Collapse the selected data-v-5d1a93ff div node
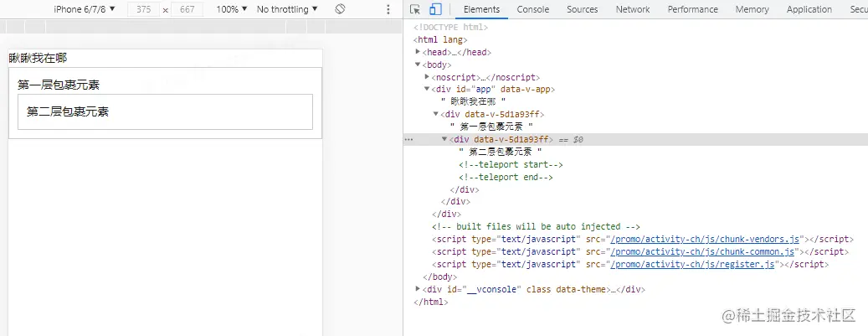The height and width of the screenshot is (336, 868). coord(444,139)
